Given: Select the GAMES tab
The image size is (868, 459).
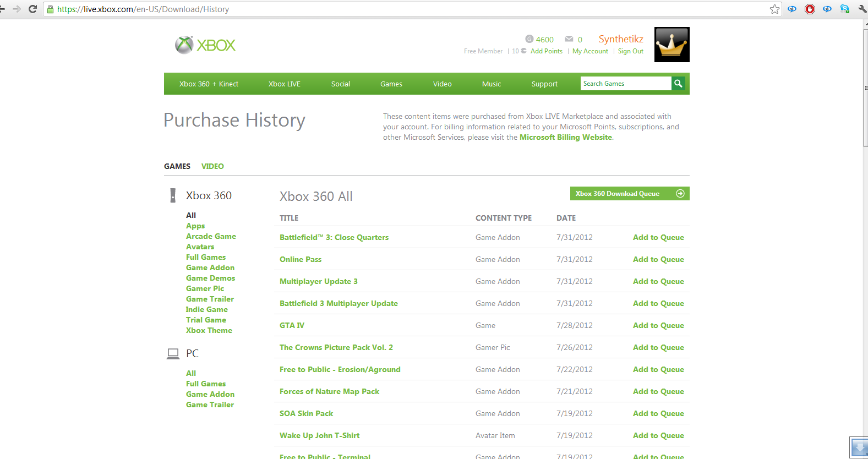Looking at the screenshot, I should tap(177, 166).
